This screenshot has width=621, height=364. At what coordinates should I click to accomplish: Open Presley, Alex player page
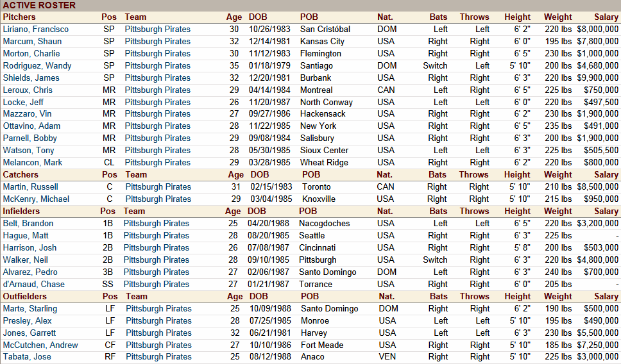(x=28, y=321)
